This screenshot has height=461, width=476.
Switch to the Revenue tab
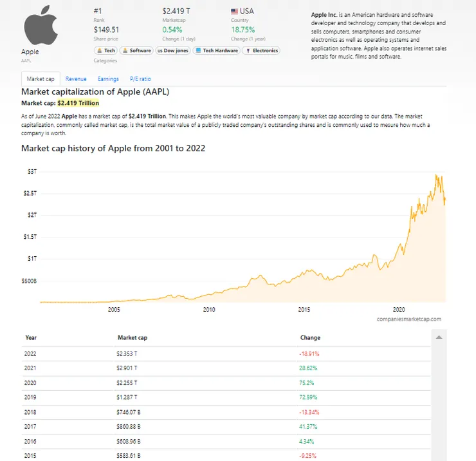click(x=76, y=79)
